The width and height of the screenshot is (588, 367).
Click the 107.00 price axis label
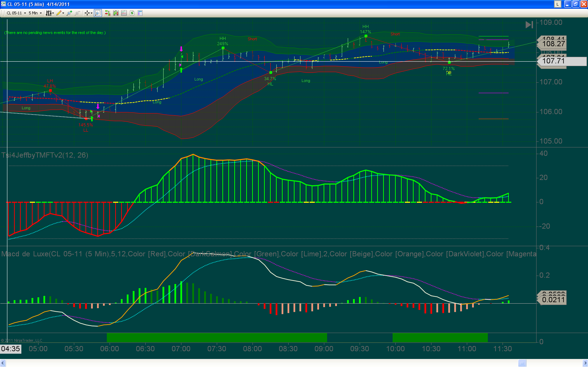click(x=551, y=82)
